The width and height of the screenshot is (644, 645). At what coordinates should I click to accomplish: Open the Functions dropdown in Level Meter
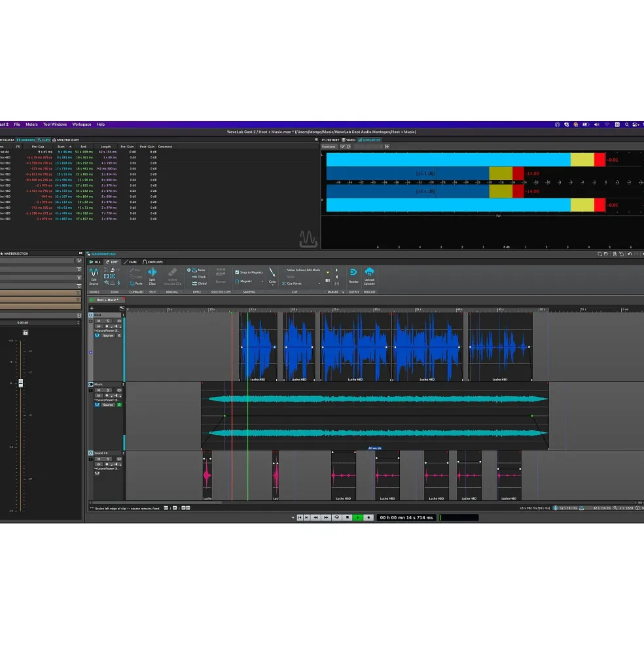pyautogui.click(x=329, y=147)
